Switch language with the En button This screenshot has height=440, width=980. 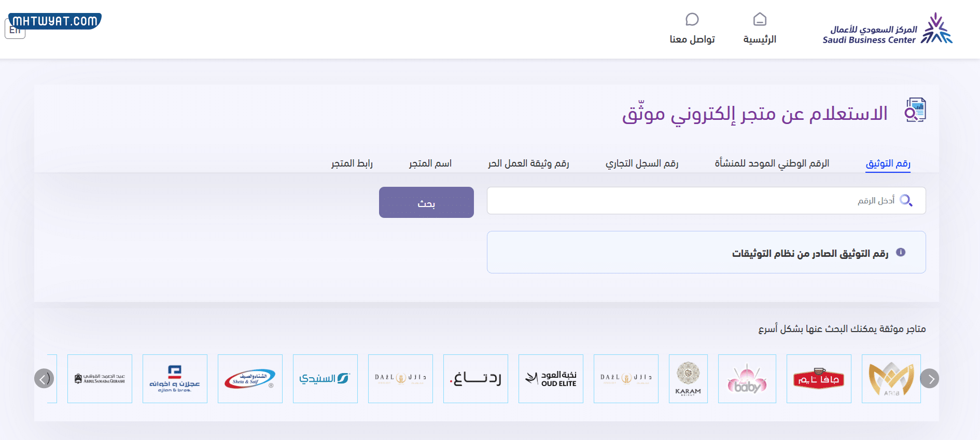(15, 30)
